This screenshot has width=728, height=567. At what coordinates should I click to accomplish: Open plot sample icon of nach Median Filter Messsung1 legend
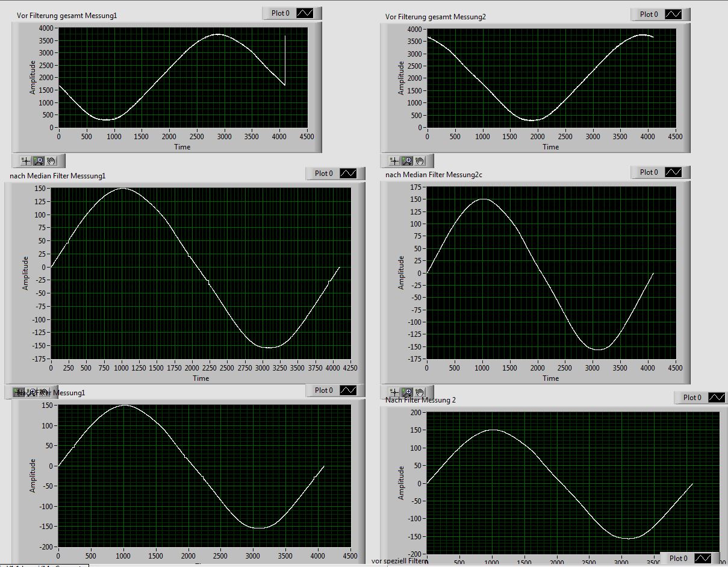pos(349,174)
